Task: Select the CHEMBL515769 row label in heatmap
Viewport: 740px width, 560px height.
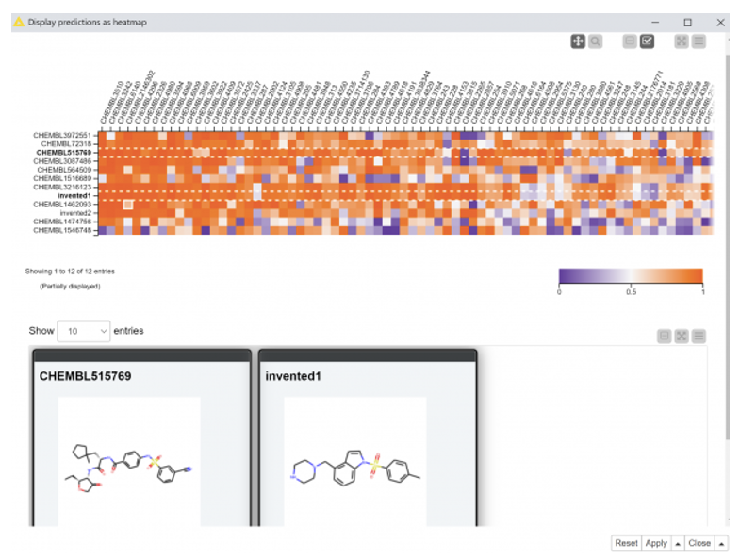Action: point(64,152)
